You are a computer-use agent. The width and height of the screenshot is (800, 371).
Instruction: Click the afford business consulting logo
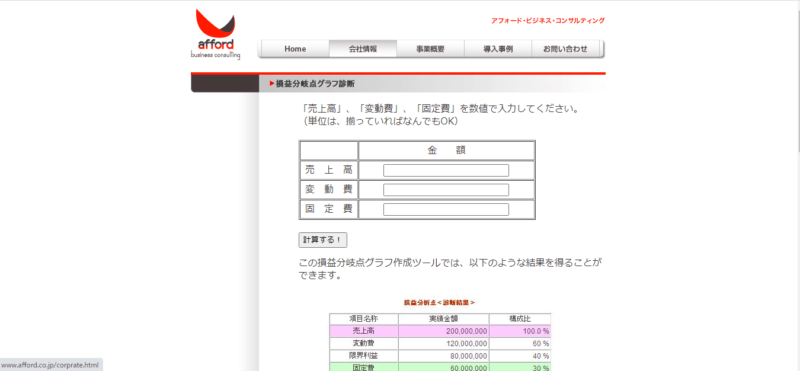[215, 34]
